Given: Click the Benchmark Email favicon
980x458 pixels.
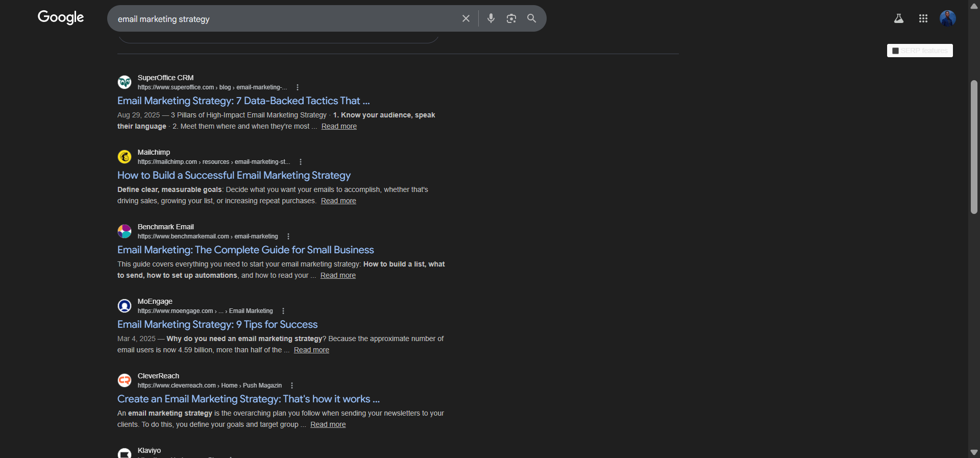Looking at the screenshot, I should (125, 231).
